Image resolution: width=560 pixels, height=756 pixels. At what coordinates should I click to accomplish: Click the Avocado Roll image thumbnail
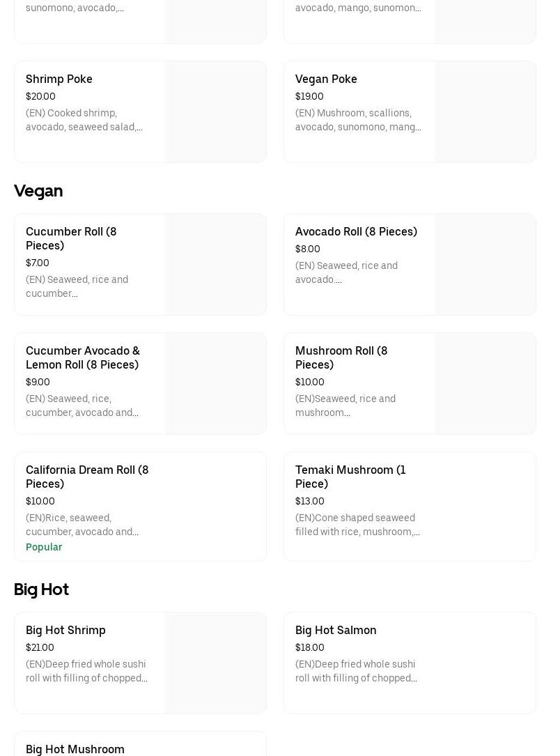(485, 265)
